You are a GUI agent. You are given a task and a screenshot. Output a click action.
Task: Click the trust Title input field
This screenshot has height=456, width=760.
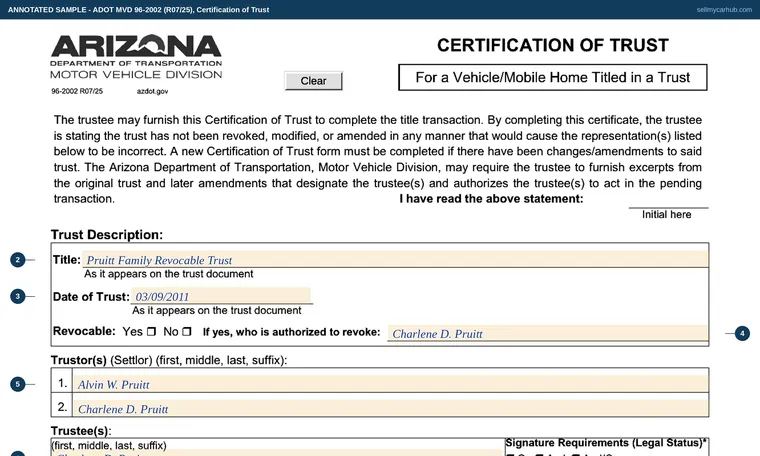[x=395, y=259]
